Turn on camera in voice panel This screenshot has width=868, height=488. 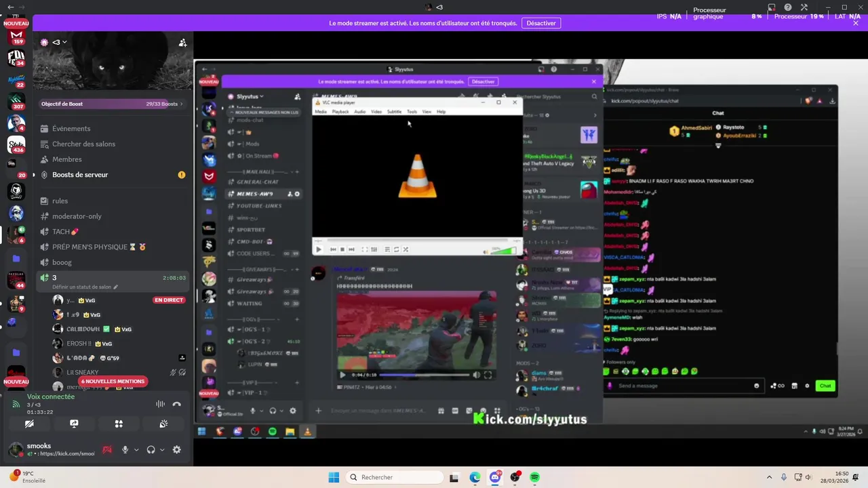pyautogui.click(x=29, y=424)
